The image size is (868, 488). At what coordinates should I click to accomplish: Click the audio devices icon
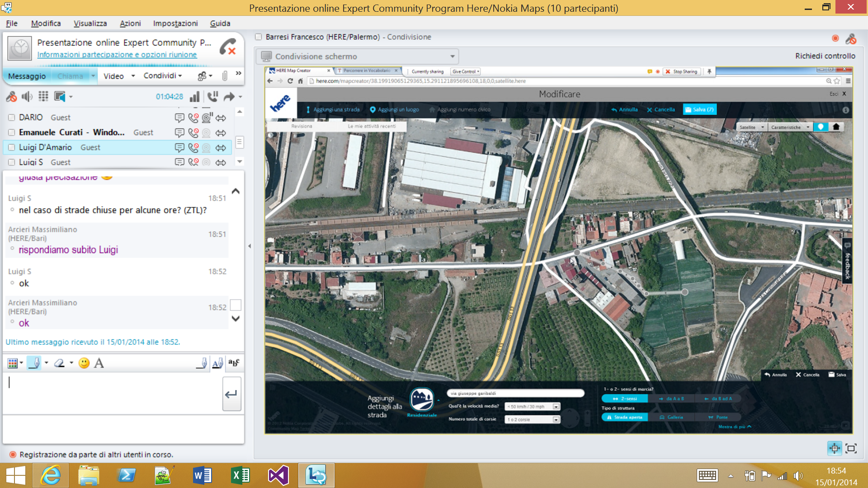pyautogui.click(x=60, y=97)
